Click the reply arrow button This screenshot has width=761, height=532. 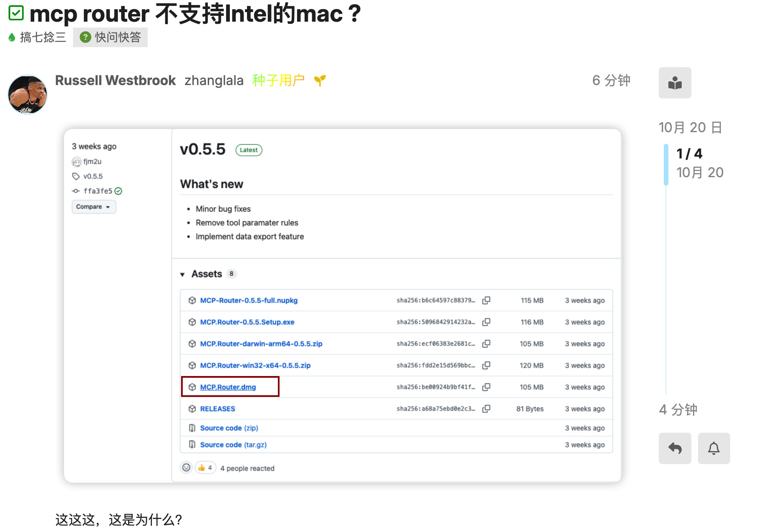[x=675, y=449]
